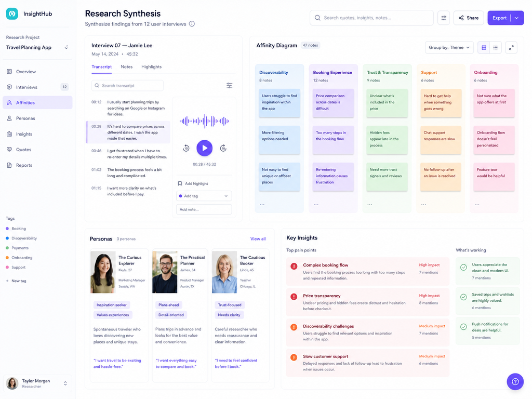532x399 pixels.
Task: Click Add highlight bookmark
Action: pos(193,183)
